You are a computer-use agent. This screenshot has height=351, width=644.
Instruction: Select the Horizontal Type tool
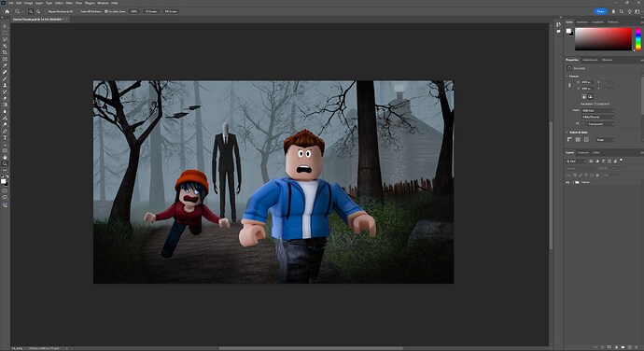(x=5, y=137)
